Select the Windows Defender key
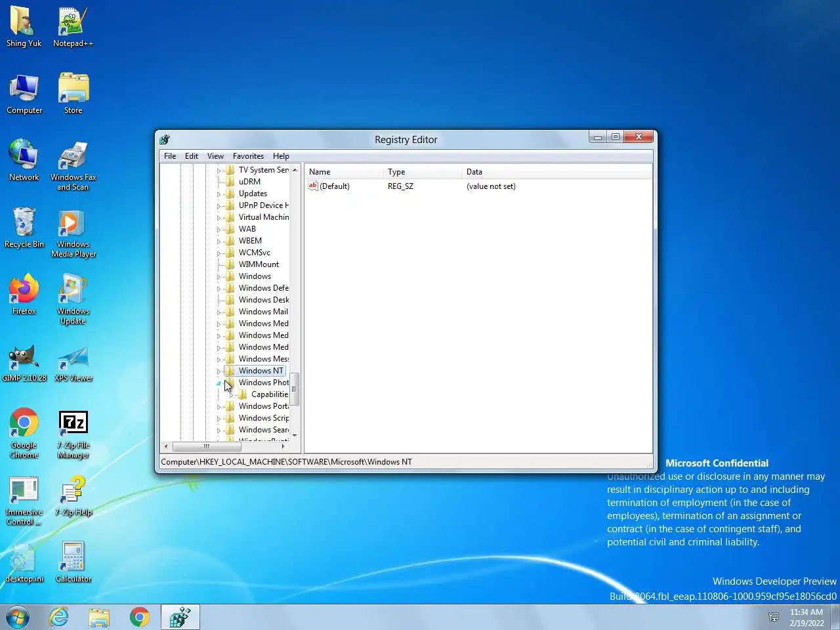Image resolution: width=840 pixels, height=630 pixels. pyautogui.click(x=263, y=288)
